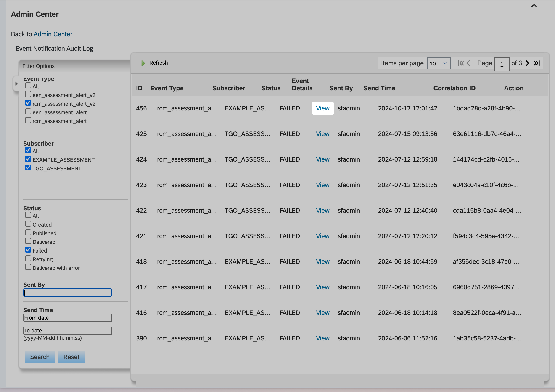The image size is (555, 392).
Task: Click the From date field
Action: click(67, 318)
